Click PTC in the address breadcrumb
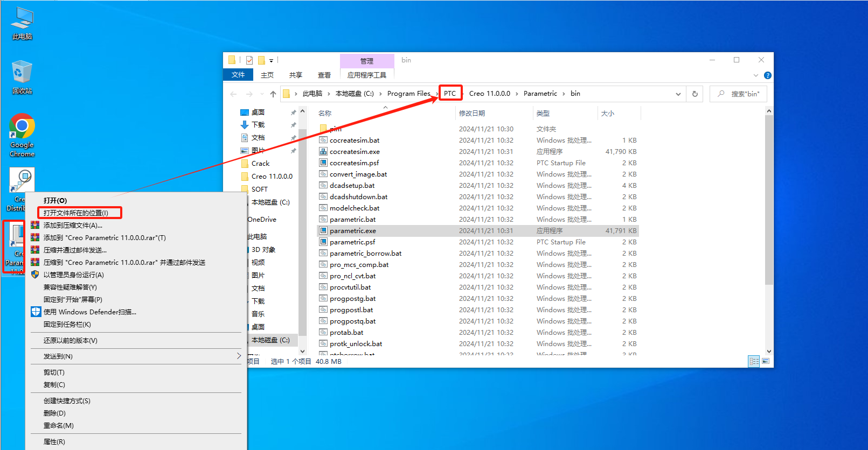This screenshot has width=868, height=450. 450,94
